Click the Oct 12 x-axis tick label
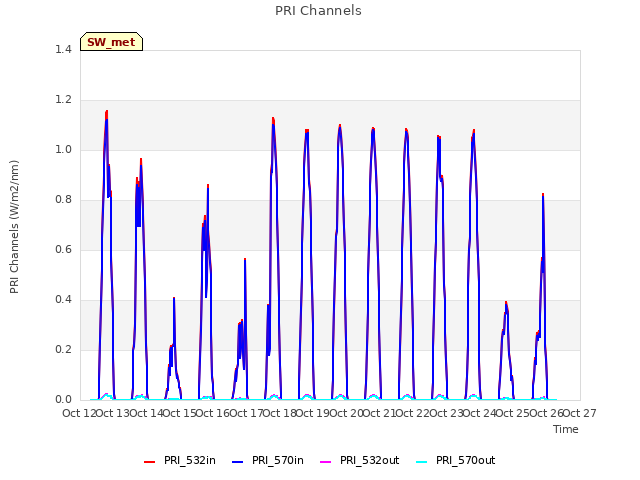The width and height of the screenshot is (640, 480). tap(79, 413)
